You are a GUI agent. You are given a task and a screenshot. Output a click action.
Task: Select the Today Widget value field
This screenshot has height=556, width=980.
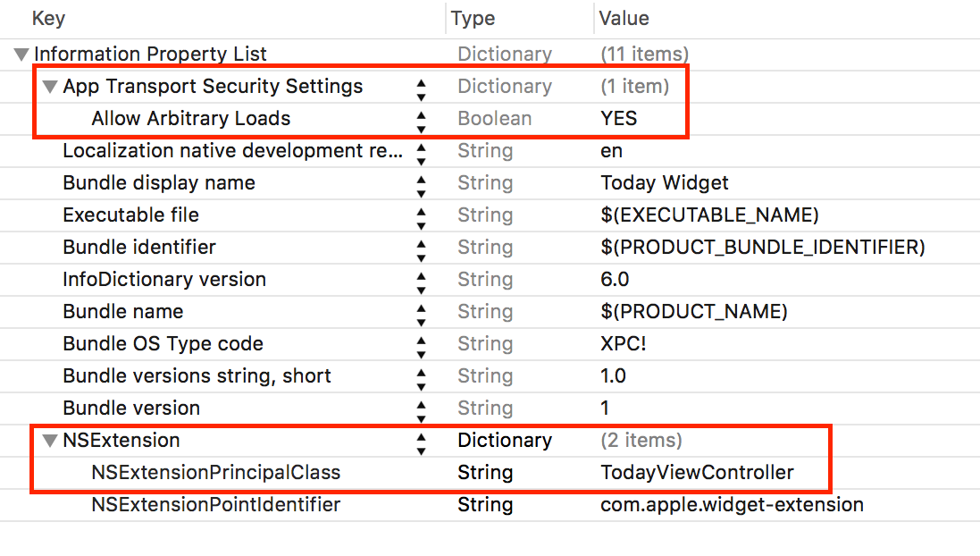665,183
